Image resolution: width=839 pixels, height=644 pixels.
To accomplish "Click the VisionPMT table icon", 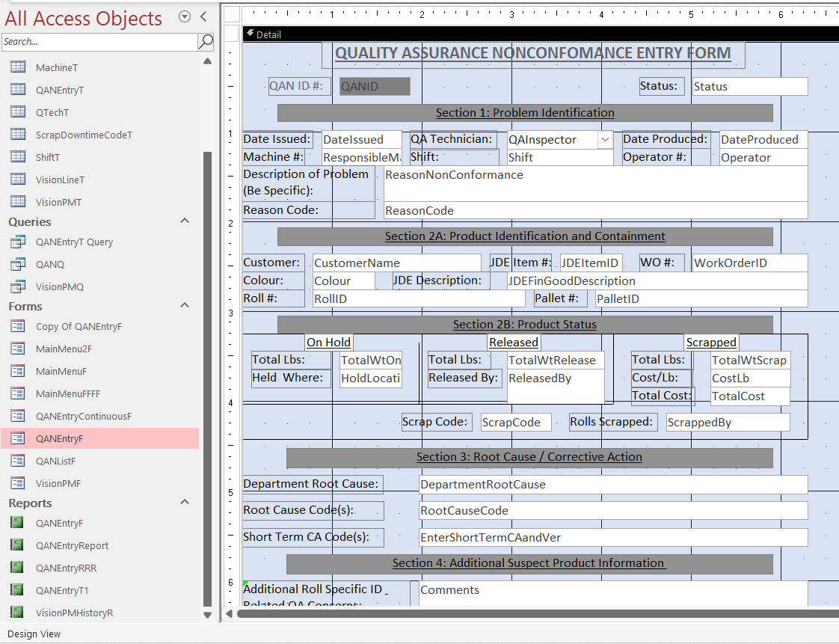I will (x=18, y=202).
